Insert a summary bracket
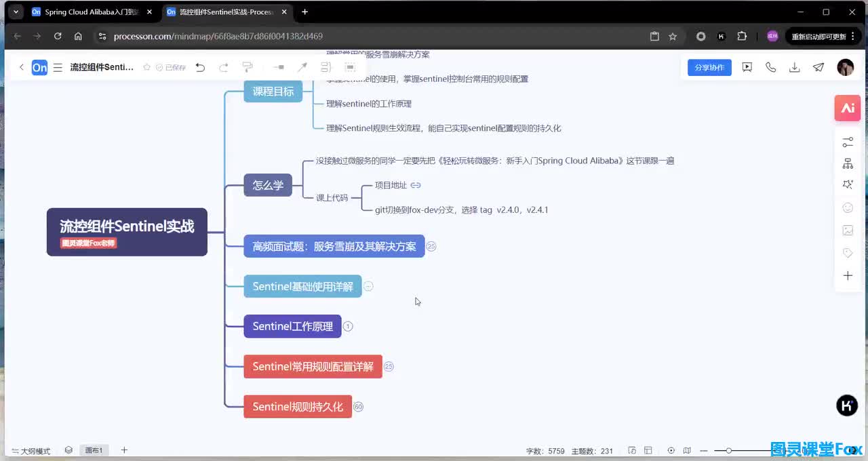This screenshot has height=461, width=868. pyautogui.click(x=325, y=67)
